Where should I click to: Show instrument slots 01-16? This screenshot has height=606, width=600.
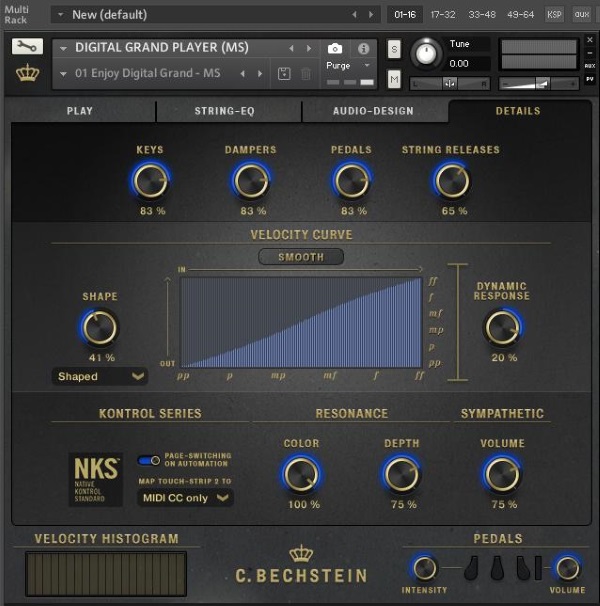pos(405,15)
